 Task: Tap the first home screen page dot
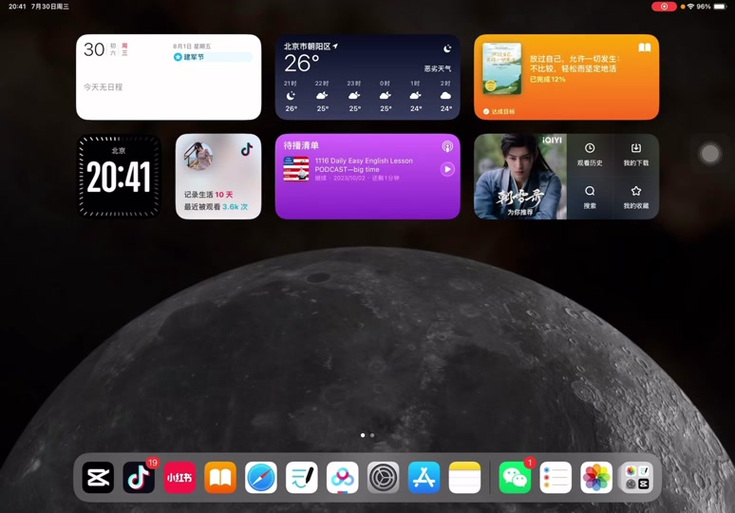click(363, 435)
